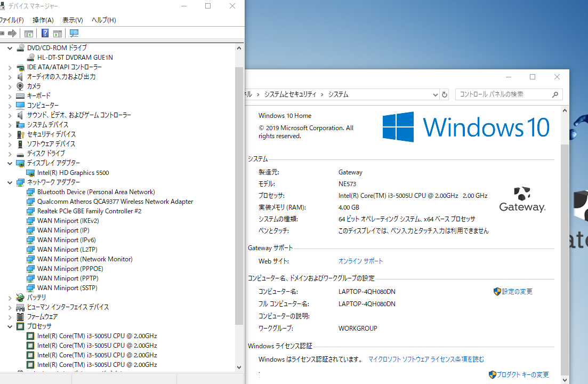Select WAN Miniport (Network Monitor)
Viewport: 588px width, 384px height.
pos(85,259)
